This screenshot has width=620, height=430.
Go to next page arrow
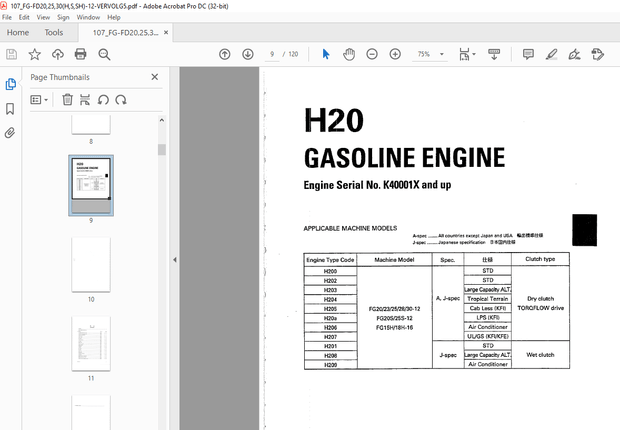coord(248,54)
